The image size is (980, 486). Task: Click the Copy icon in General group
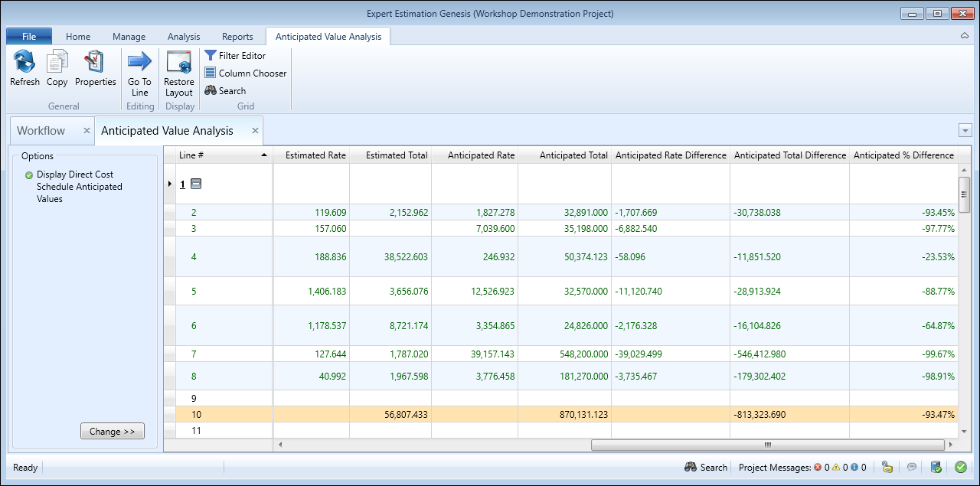click(57, 63)
